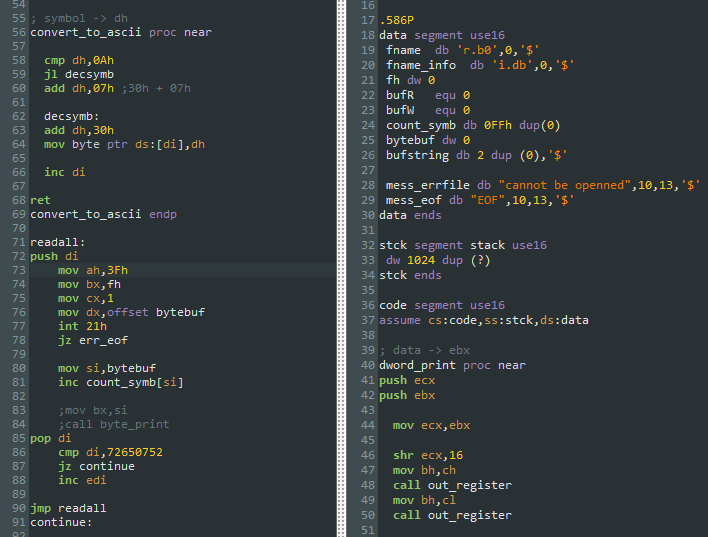
Task: Click the dotted splitter between editor panes
Action: tap(341, 268)
